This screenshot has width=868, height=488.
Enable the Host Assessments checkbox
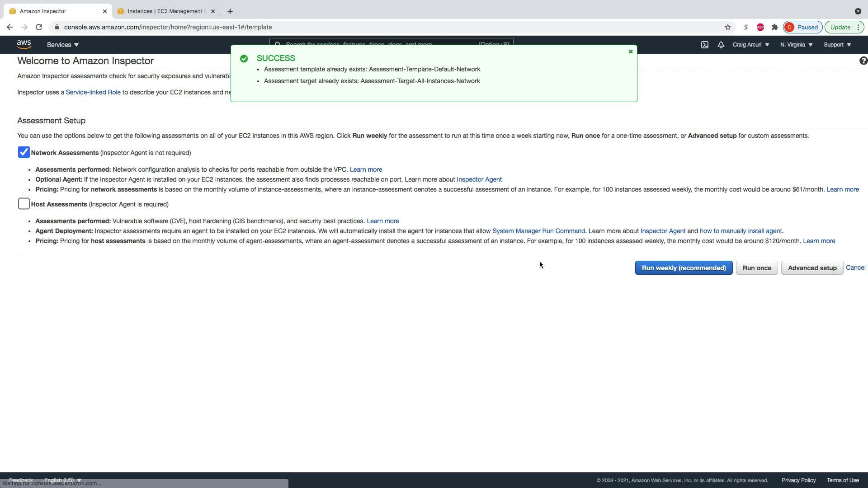[24, 204]
